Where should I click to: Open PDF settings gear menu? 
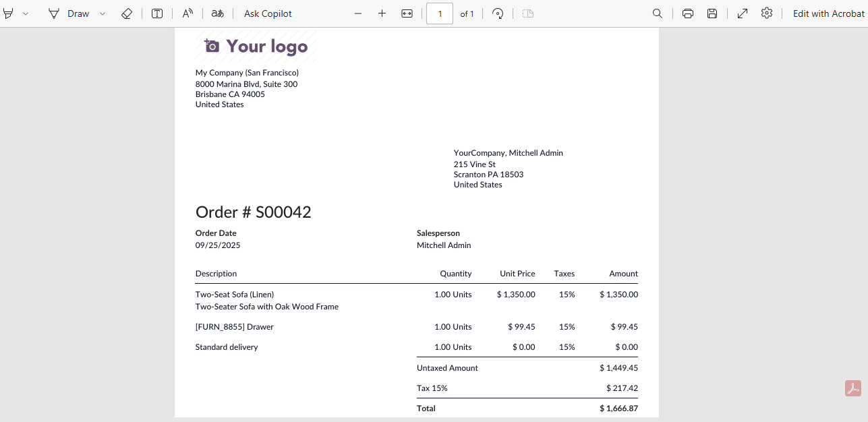pos(767,13)
